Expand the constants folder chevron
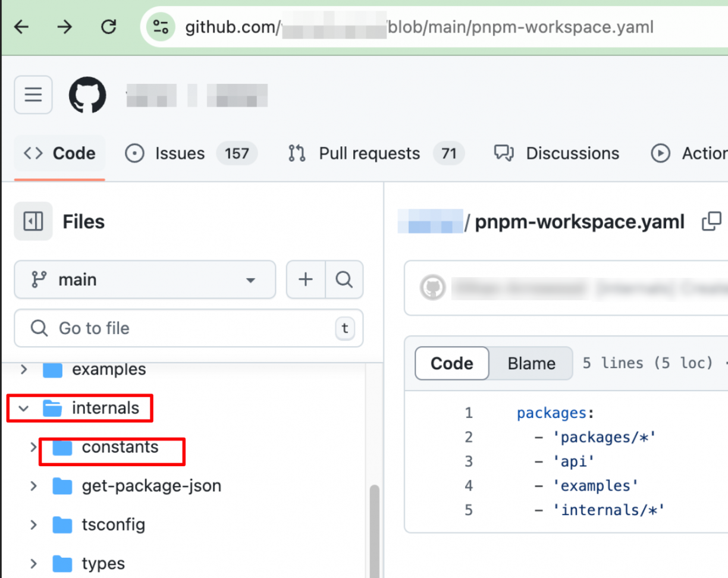 [33, 447]
